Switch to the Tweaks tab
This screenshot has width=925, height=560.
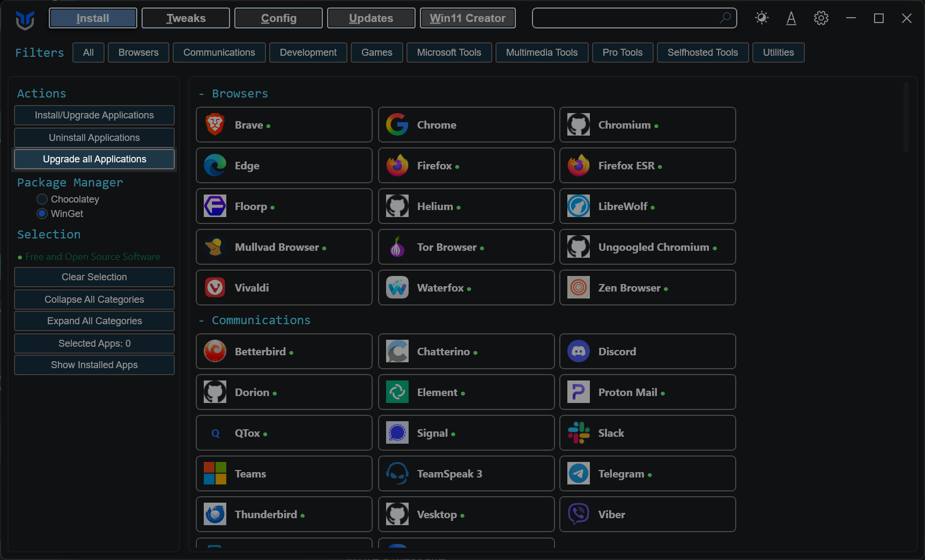(186, 18)
